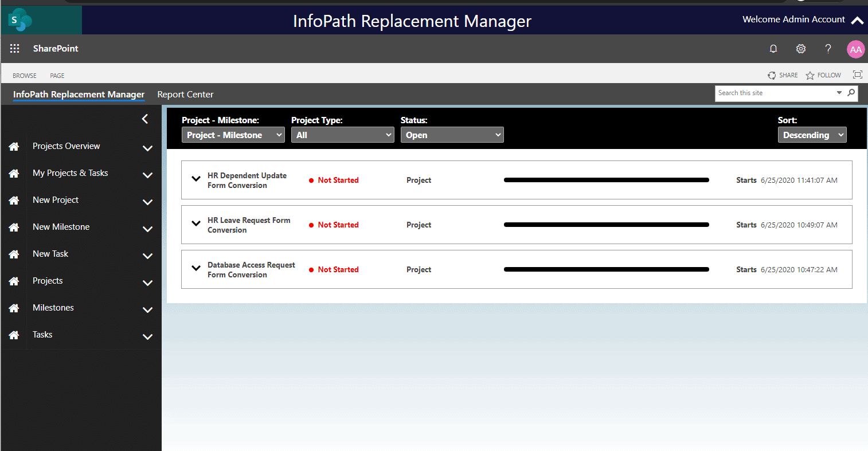Click the SharePoint logo in header
868x451 pixels.
(x=20, y=21)
